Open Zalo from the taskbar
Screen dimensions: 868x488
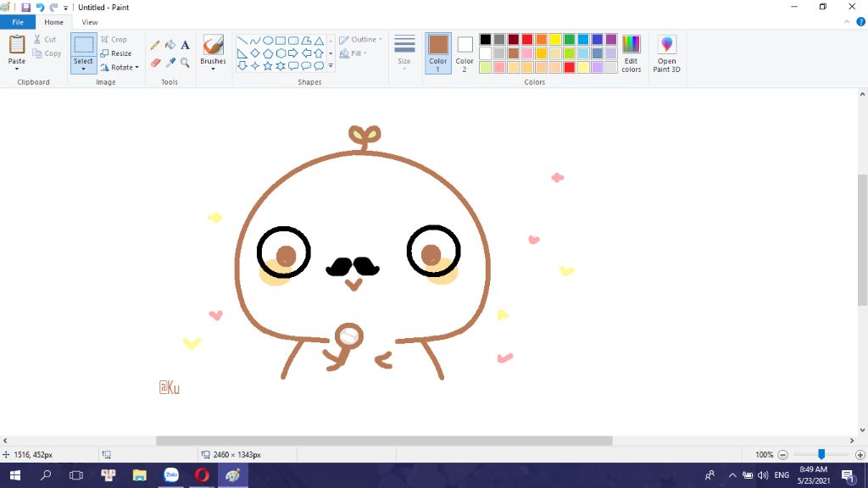click(x=171, y=475)
